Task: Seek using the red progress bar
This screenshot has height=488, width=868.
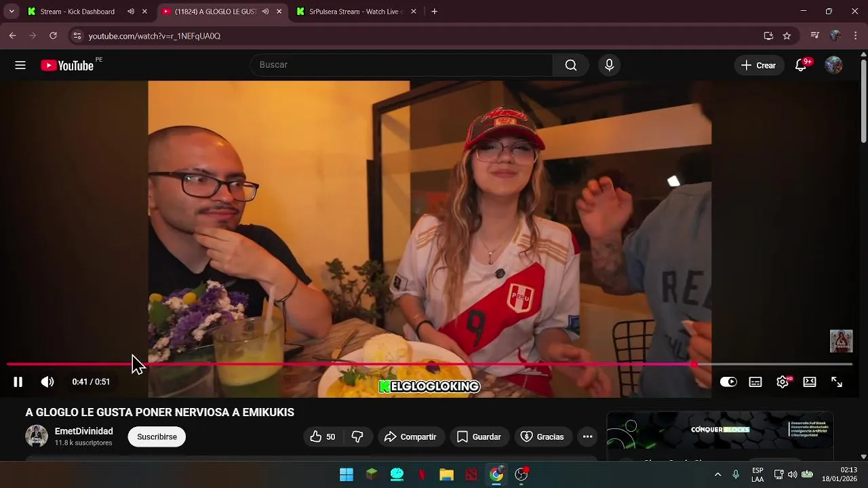Action: (x=350, y=365)
